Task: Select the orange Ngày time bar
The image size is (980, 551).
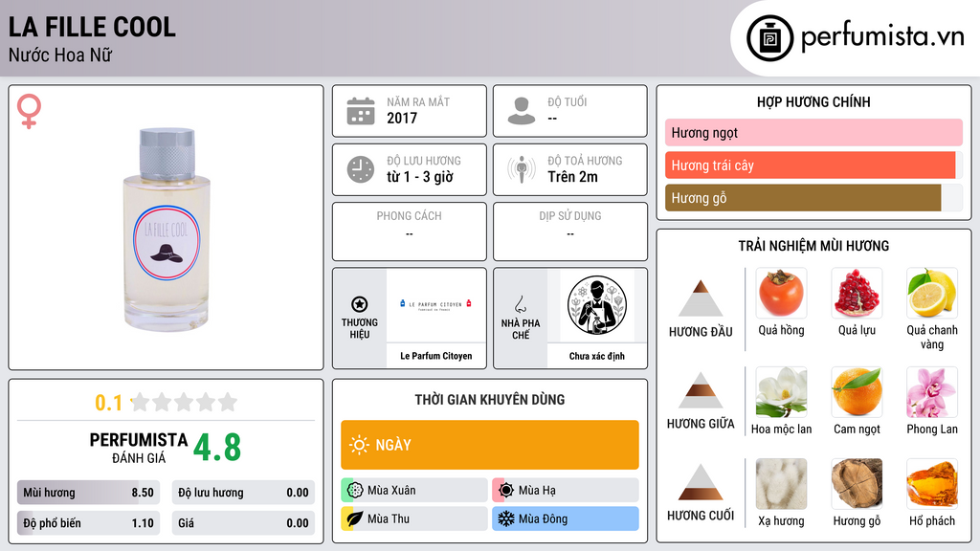Action: 490,445
